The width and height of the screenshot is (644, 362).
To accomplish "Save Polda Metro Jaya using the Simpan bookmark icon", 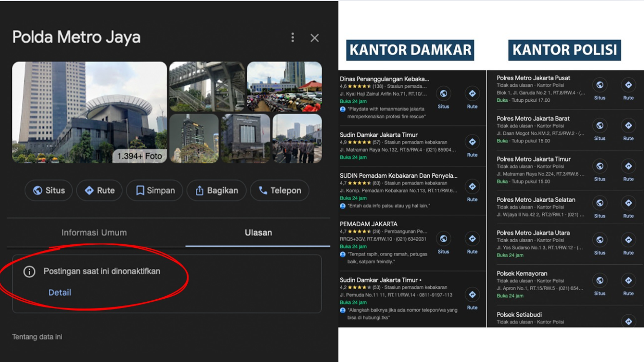I will (154, 190).
